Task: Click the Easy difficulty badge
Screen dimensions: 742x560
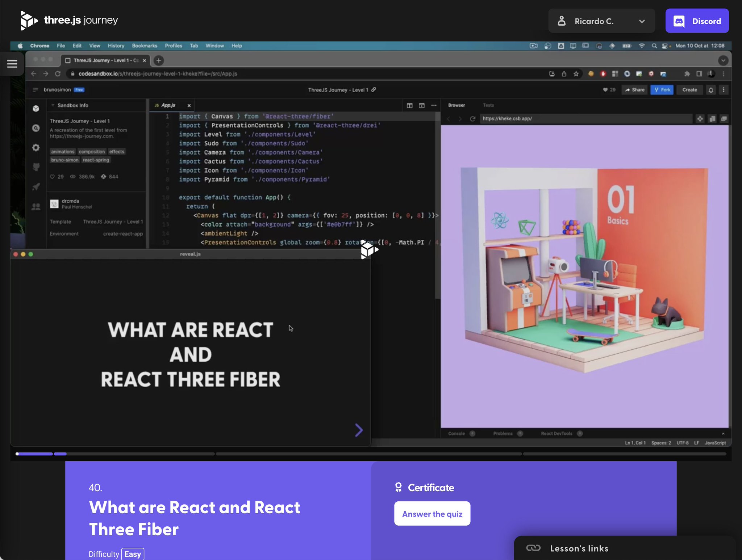Action: [132, 554]
